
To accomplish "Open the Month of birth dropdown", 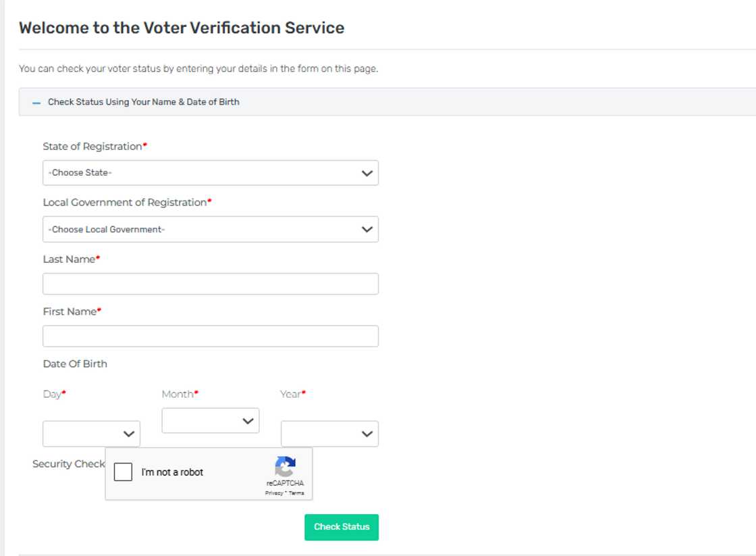I will pos(210,421).
